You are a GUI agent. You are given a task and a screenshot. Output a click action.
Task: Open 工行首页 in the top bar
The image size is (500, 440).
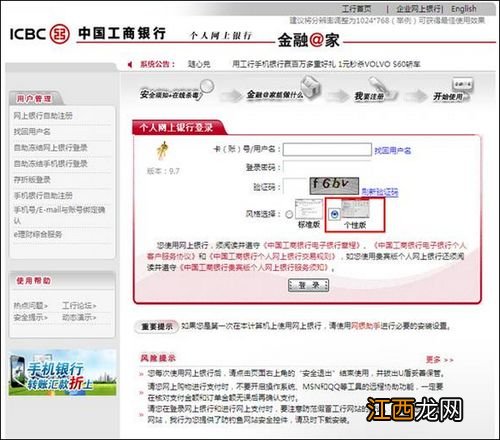tap(356, 9)
